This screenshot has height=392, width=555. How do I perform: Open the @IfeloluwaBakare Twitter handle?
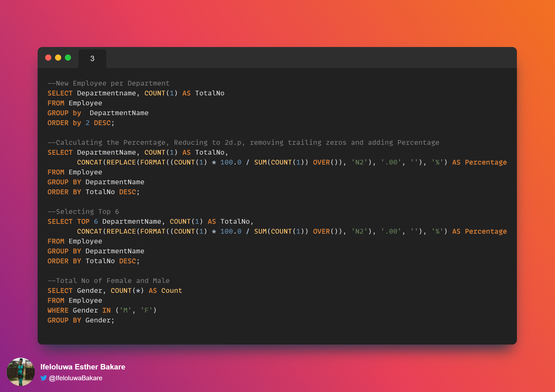[76, 378]
